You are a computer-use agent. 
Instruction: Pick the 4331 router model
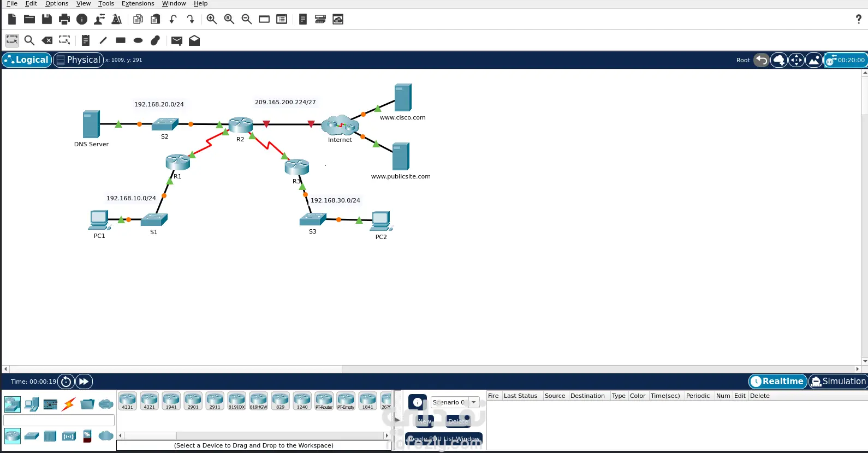127,401
